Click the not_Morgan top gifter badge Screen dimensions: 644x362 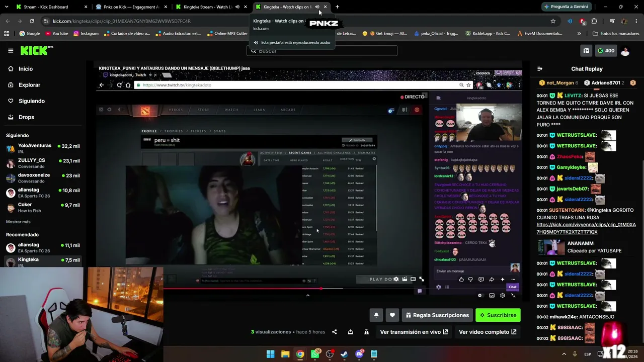[x=558, y=82]
